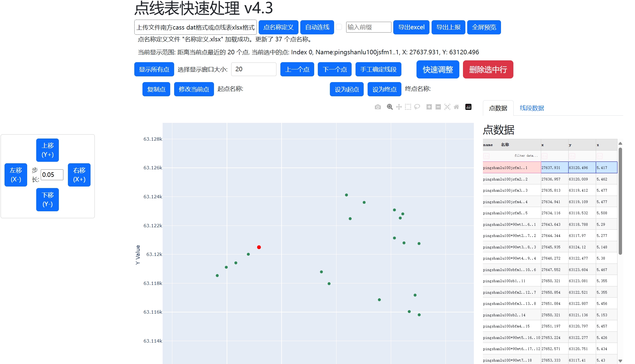The image size is (635, 364).
Task: Click the plot Zoom In plus icon
Action: tap(429, 107)
